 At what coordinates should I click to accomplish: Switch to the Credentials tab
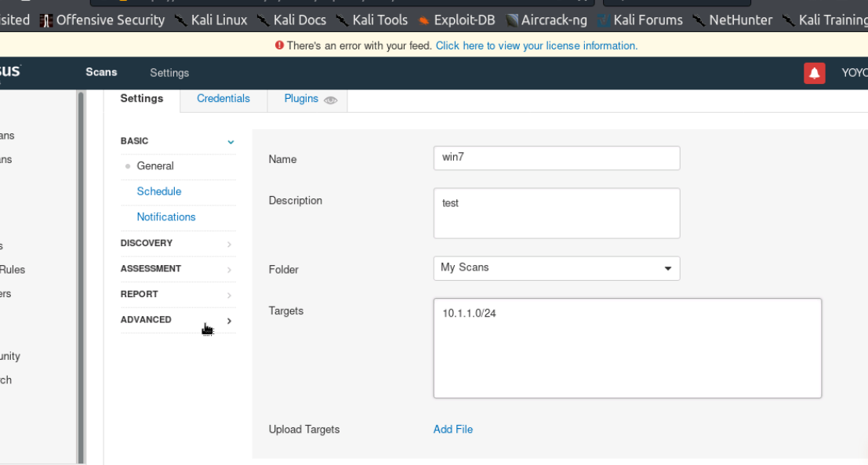(223, 99)
